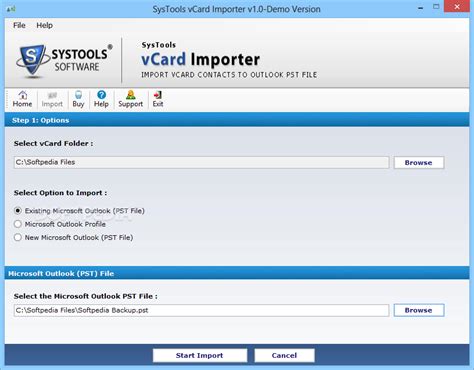Select Microsoft Outlook Profile radio button
Viewport: 474px width, 370px height.
(18, 224)
